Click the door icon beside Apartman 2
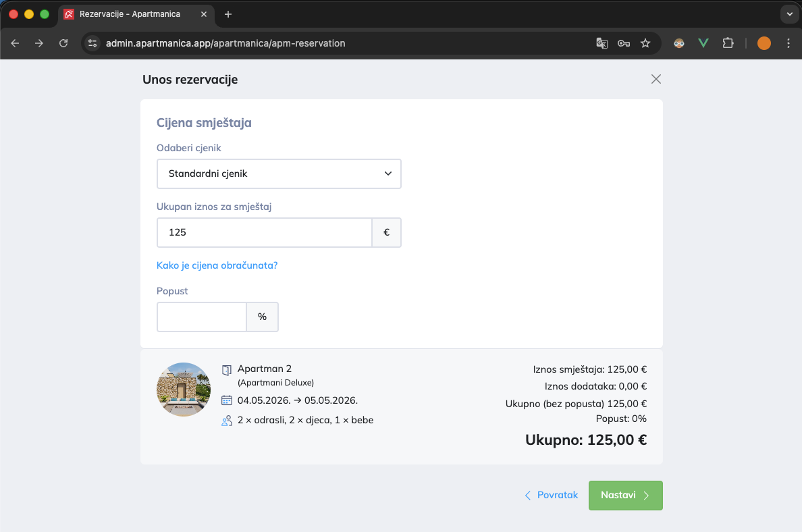 [x=227, y=370]
